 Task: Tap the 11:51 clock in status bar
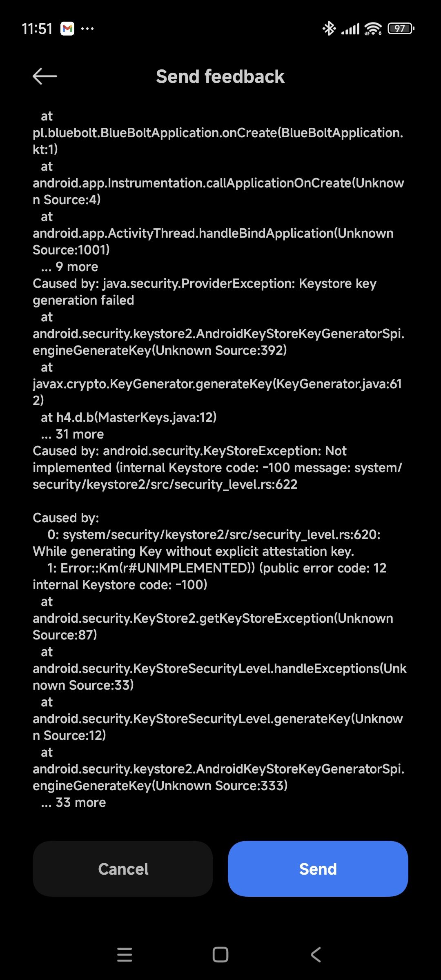coord(37,29)
